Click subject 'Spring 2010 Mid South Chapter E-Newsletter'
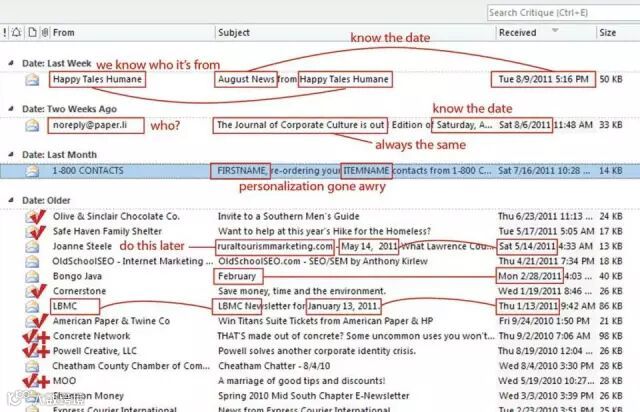 click(x=313, y=396)
